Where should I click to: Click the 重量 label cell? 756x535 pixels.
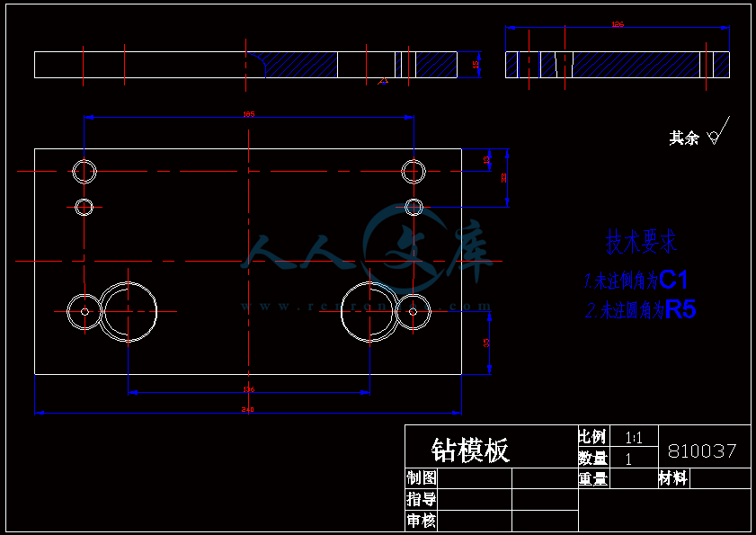tap(593, 478)
